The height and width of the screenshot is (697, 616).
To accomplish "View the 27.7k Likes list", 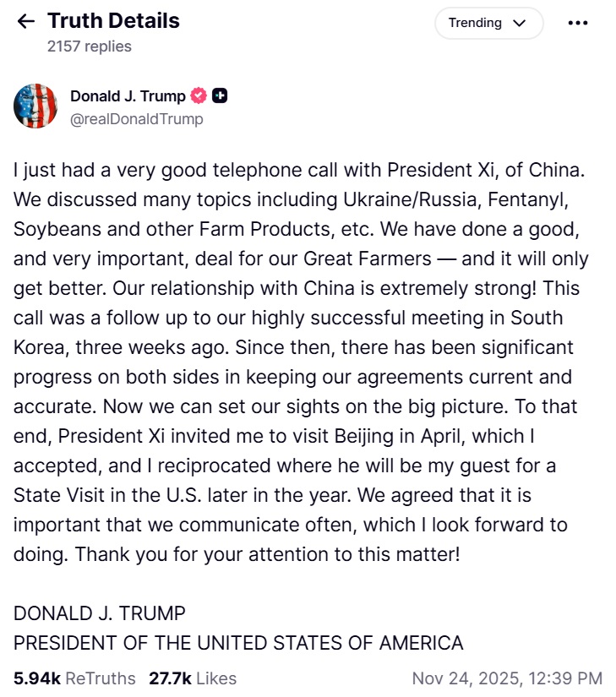I will [x=193, y=678].
